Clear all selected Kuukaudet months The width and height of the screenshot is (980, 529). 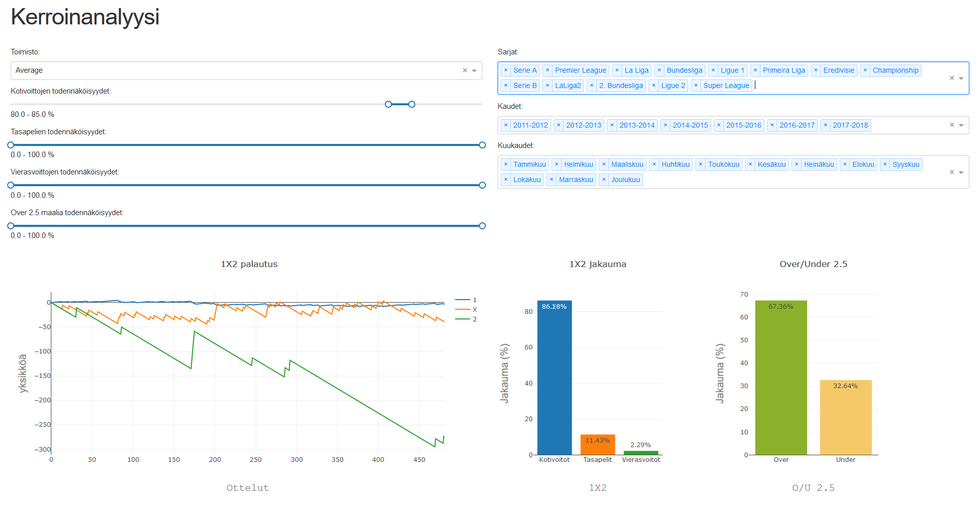(952, 172)
